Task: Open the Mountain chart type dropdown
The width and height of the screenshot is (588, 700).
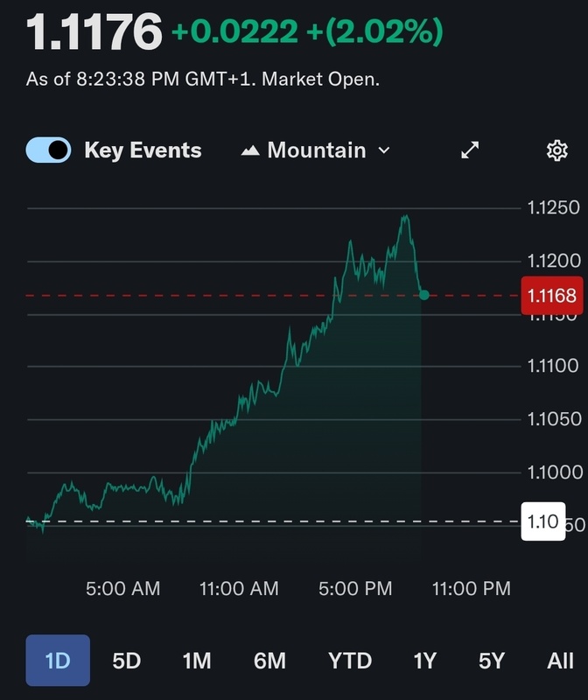Action: tap(315, 150)
